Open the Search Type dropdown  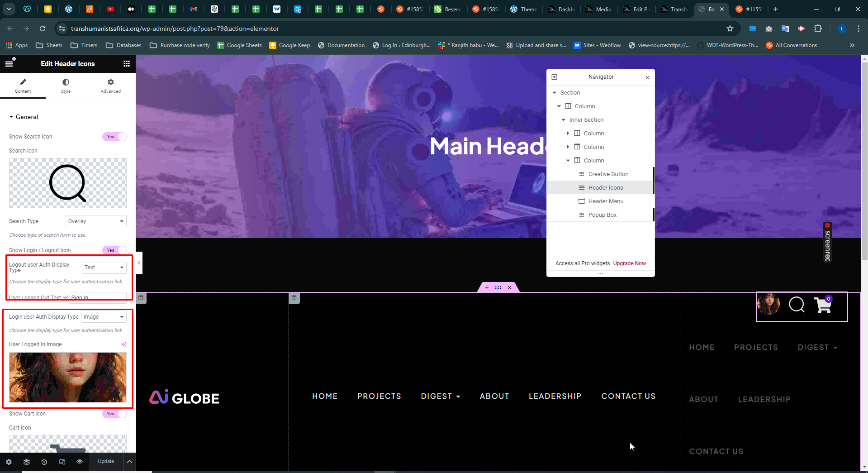tap(96, 221)
